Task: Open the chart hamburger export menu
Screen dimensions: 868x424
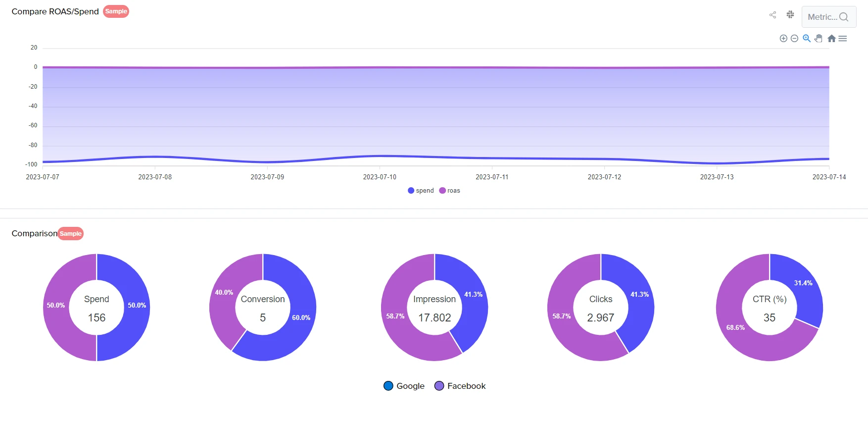Action: point(843,39)
